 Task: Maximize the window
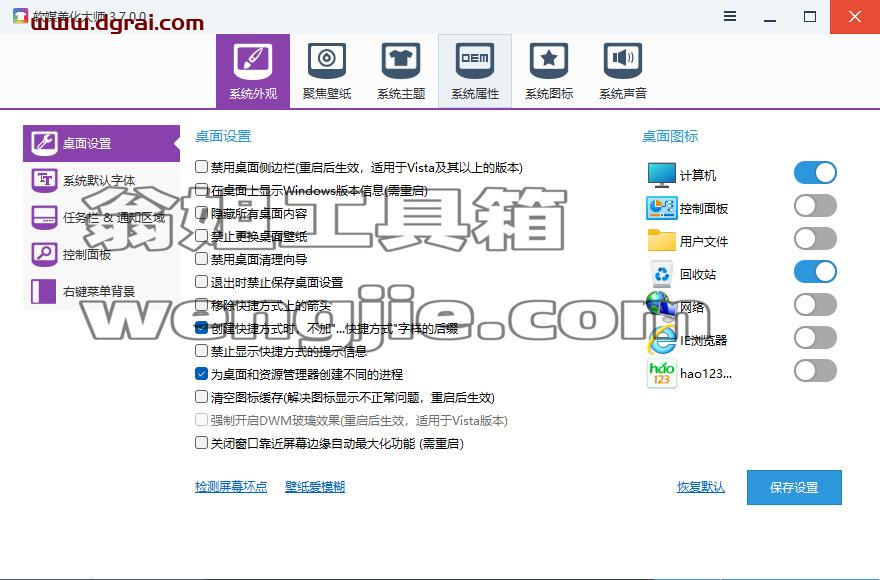[x=810, y=16]
